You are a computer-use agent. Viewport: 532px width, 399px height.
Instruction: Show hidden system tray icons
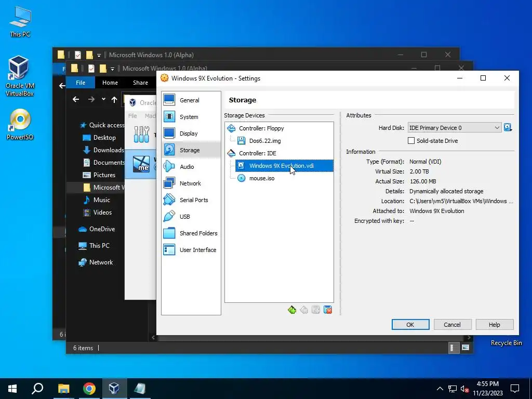(x=440, y=389)
